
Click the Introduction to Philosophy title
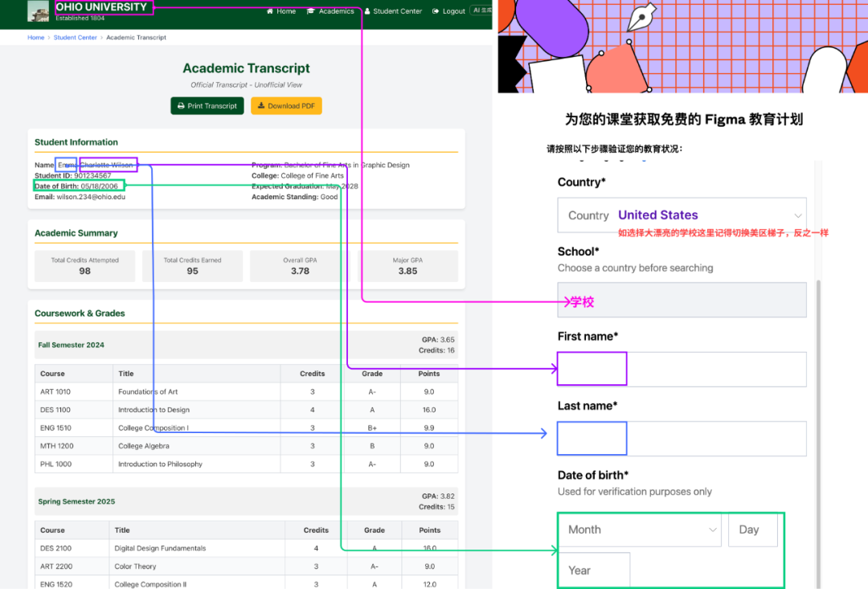(160, 464)
